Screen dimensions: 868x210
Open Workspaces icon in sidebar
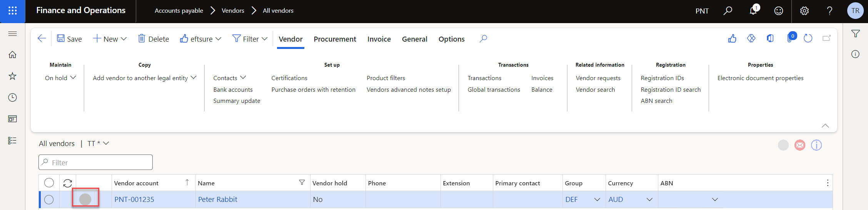[12, 119]
